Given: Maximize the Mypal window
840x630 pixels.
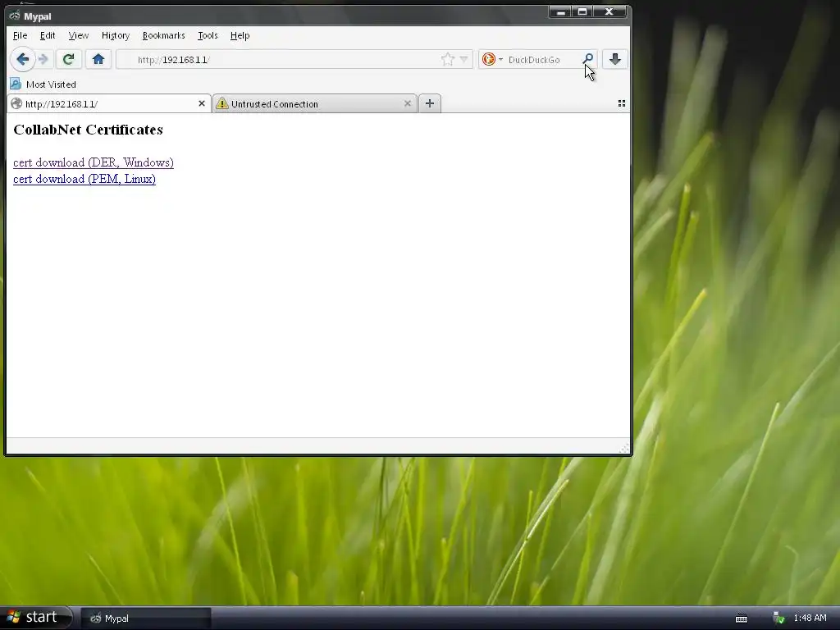Looking at the screenshot, I should click(x=582, y=11).
